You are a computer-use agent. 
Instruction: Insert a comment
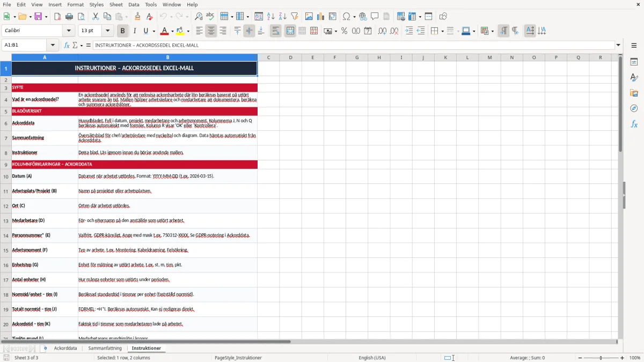(375, 17)
